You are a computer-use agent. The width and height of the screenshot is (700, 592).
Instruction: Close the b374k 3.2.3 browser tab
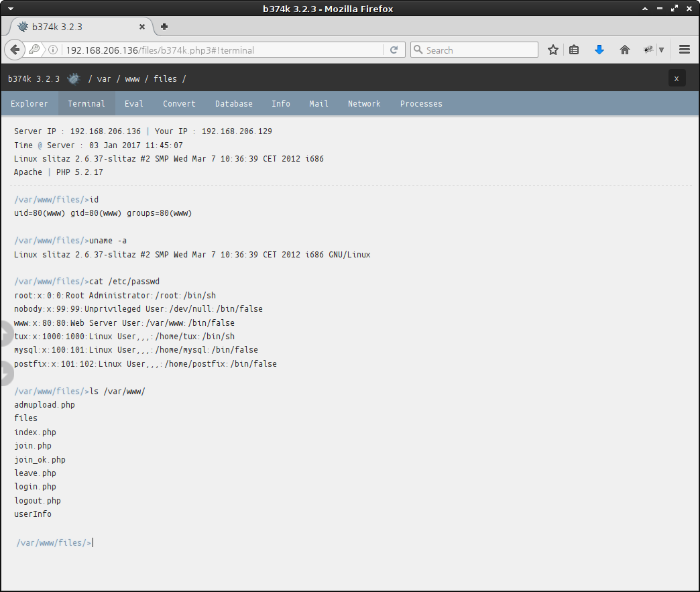pyautogui.click(x=142, y=27)
